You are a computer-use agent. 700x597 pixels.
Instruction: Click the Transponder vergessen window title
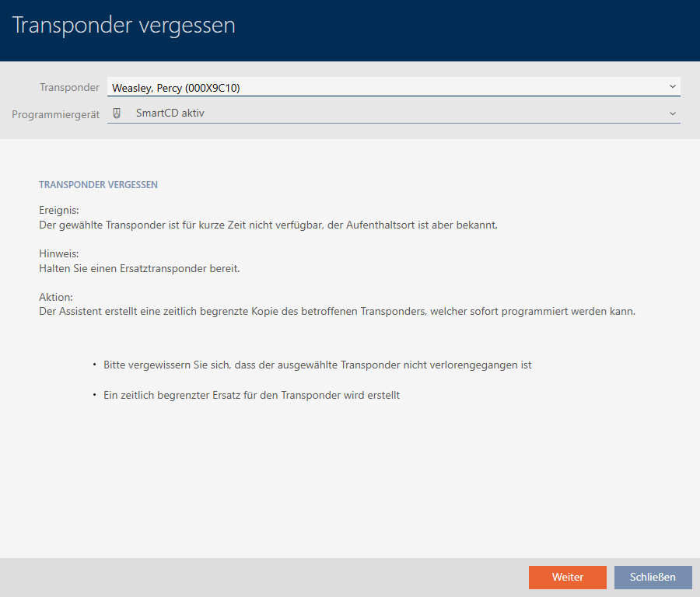[124, 26]
